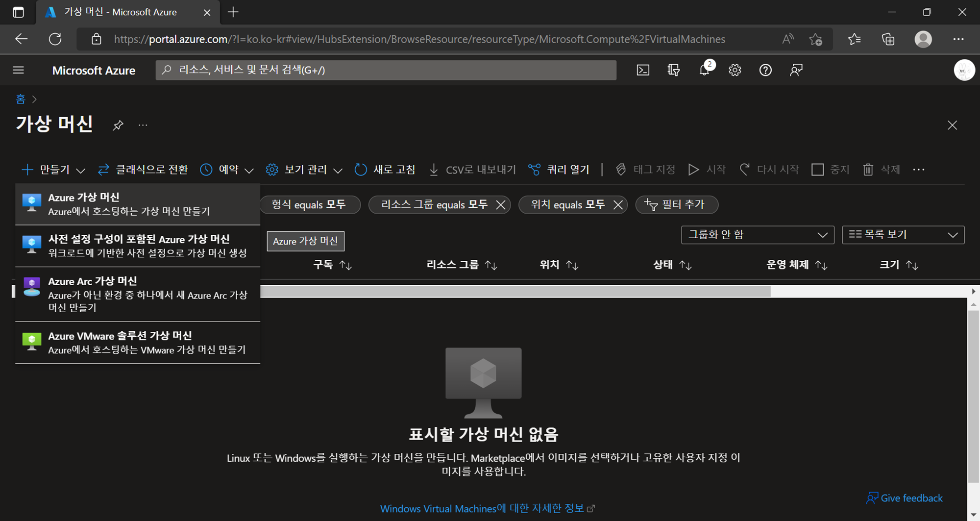The width and height of the screenshot is (980, 521).
Task: Sort by the 리소스 그룹 column
Action: click(x=462, y=265)
